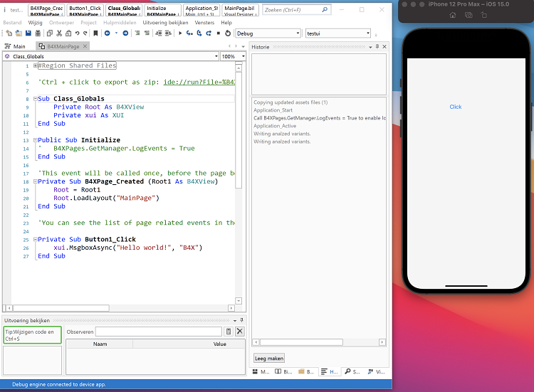The image size is (534, 392).
Task: Click the restart icon in the toolbar
Action: pos(227,33)
